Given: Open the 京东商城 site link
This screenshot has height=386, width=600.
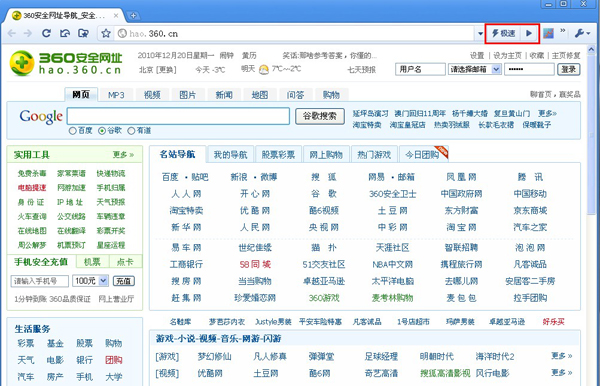Looking at the screenshot, I should [530, 210].
